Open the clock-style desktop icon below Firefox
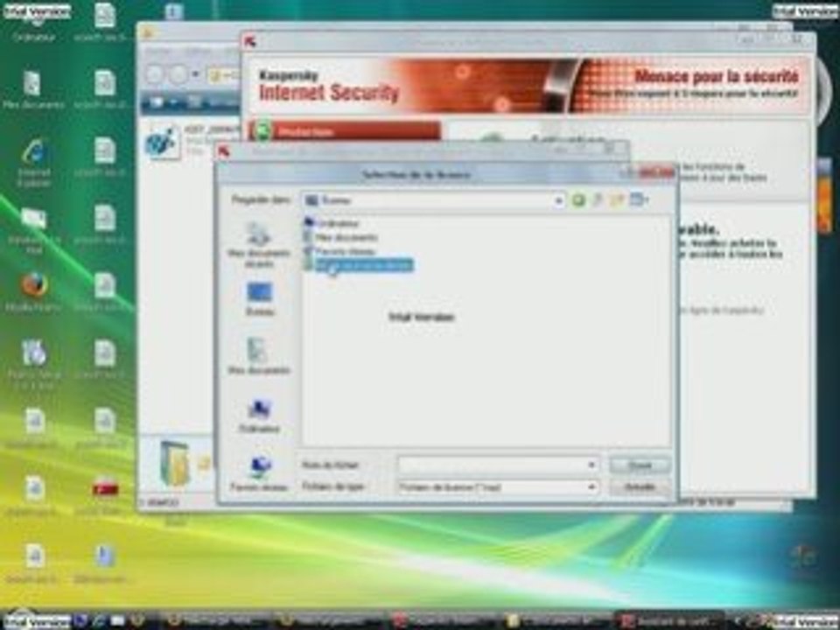Image resolution: width=840 pixels, height=630 pixels. [34, 363]
